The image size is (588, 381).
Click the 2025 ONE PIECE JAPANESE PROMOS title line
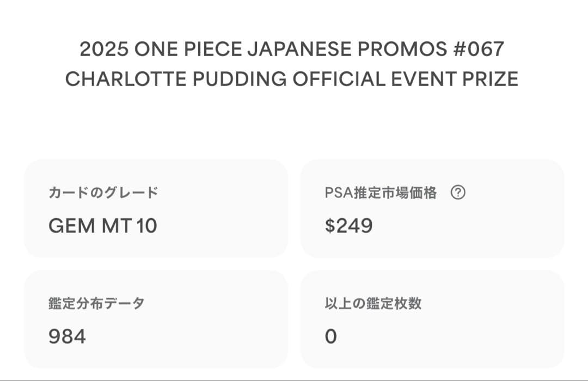click(x=292, y=49)
